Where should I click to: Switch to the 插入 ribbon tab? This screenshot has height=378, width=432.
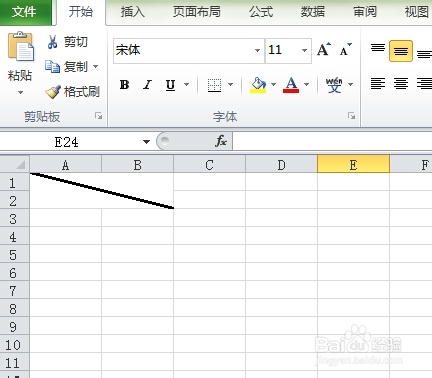tap(132, 12)
